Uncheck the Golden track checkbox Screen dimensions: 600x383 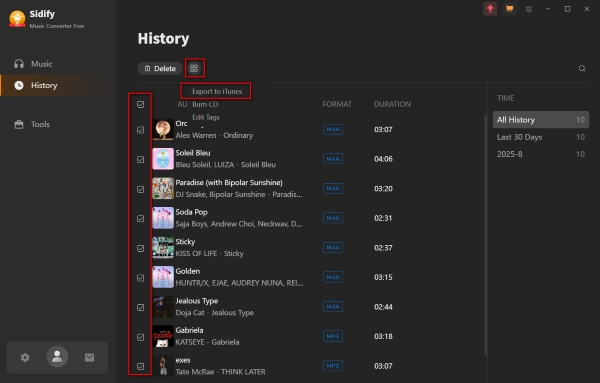click(140, 278)
